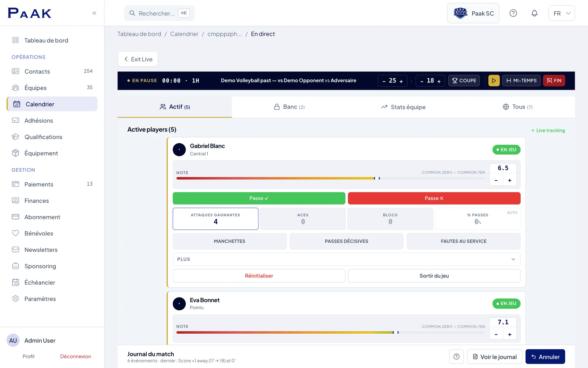The height and width of the screenshot is (368, 588).
Task: Switch to the Banc tab
Action: [x=289, y=107]
